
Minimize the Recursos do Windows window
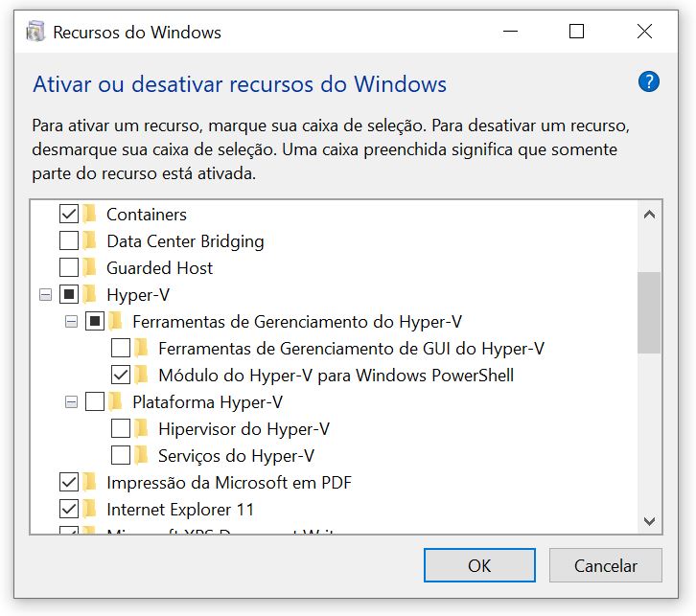pos(510,32)
